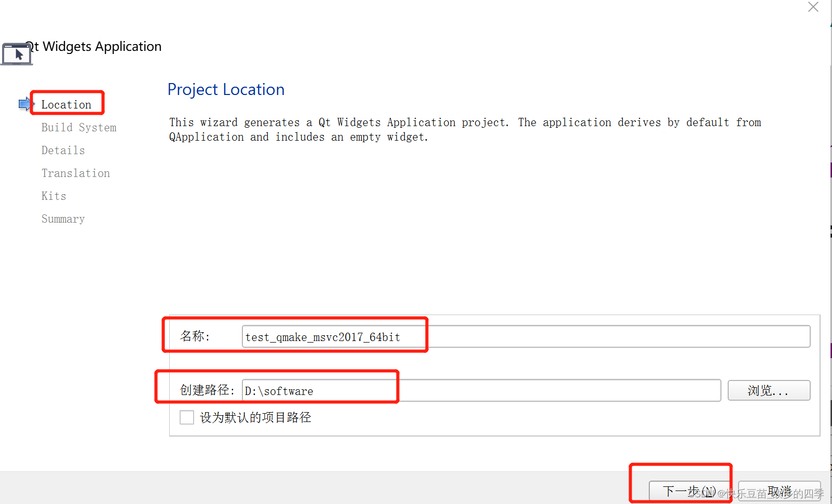Image resolution: width=832 pixels, height=504 pixels.
Task: Proceed with the 下一步(N) button
Action: [x=690, y=491]
